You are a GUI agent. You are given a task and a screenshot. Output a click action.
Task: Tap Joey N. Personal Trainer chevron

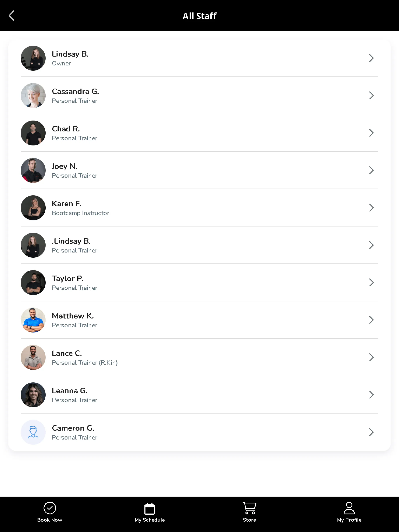[x=371, y=170]
